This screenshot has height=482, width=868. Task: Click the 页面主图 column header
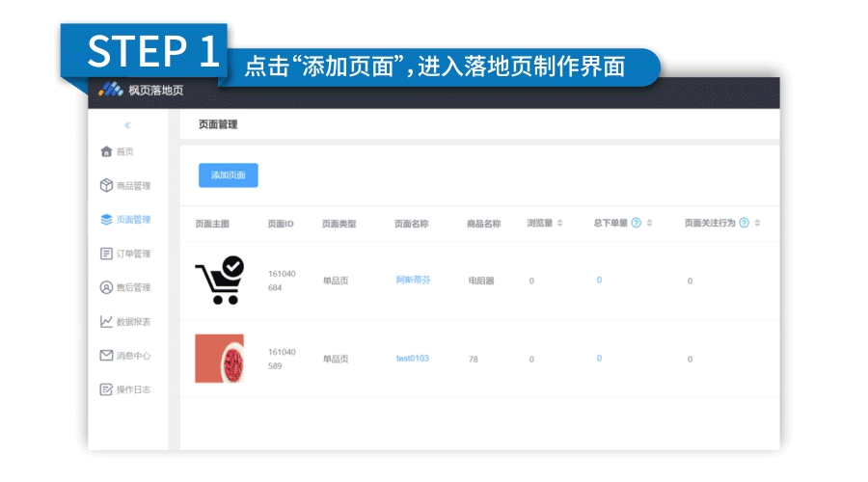coord(212,224)
